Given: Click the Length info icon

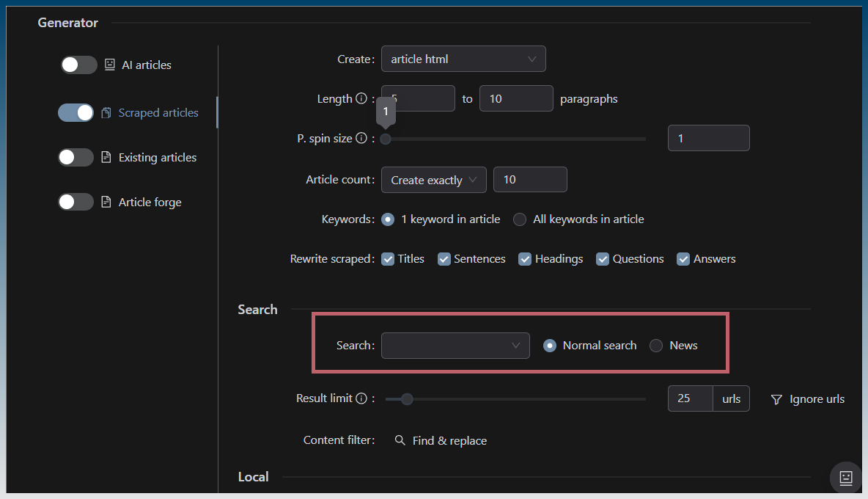Looking at the screenshot, I should (361, 99).
